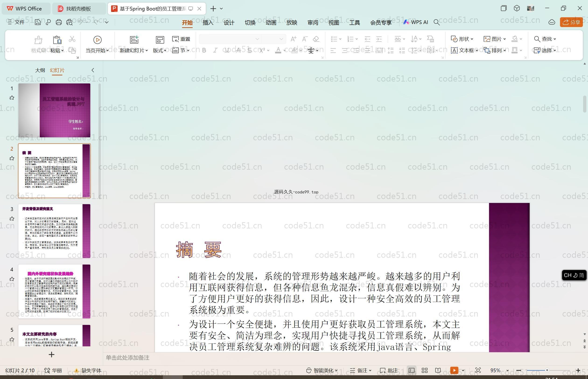This screenshot has width=588, height=379.
Task: Click the slide sorter view icon
Action: tap(424, 370)
